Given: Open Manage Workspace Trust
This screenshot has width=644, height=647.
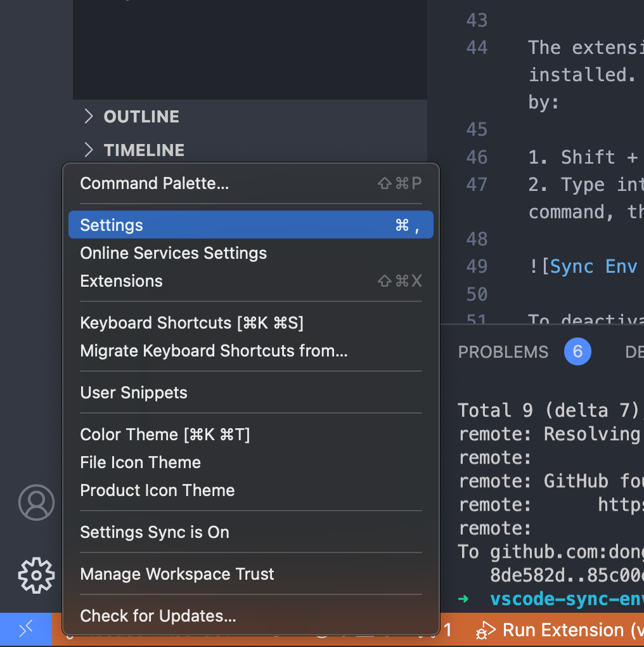Looking at the screenshot, I should click(x=250, y=574).
